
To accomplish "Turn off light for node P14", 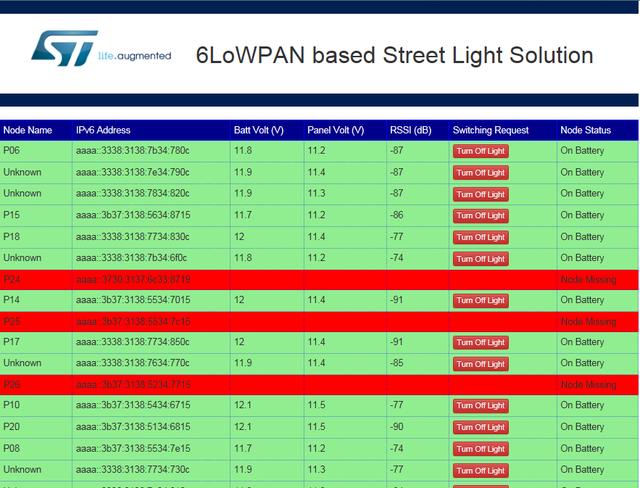I will [x=481, y=300].
